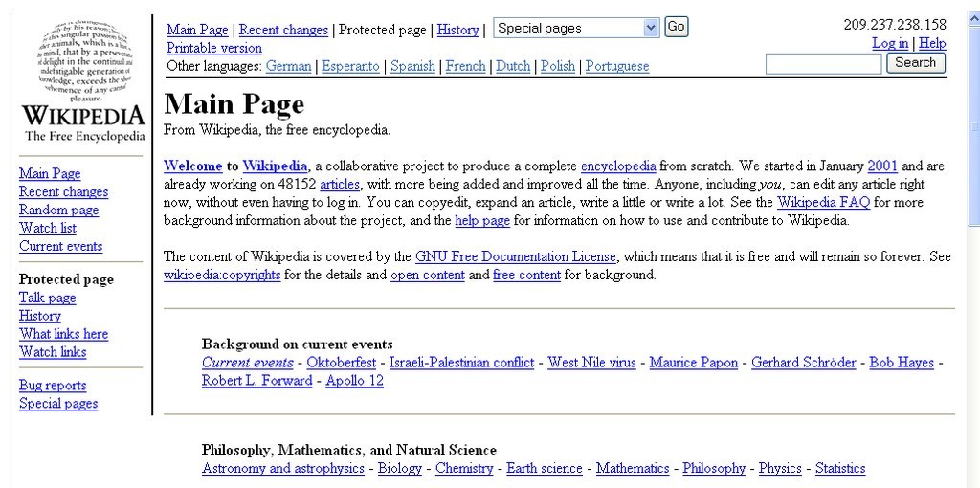Viewport: 980px width, 488px height.
Task: Click the Search button
Action: [x=915, y=63]
